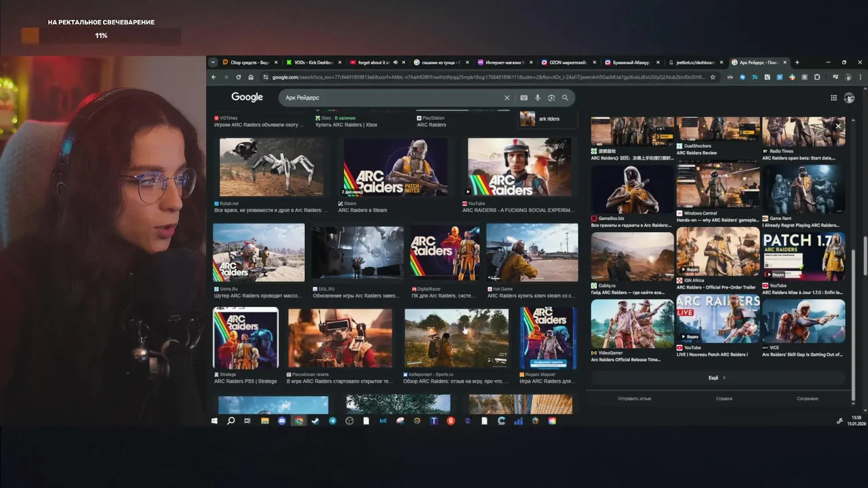
Task: Mute audio on the 'forget about it' tab
Action: point(395,62)
